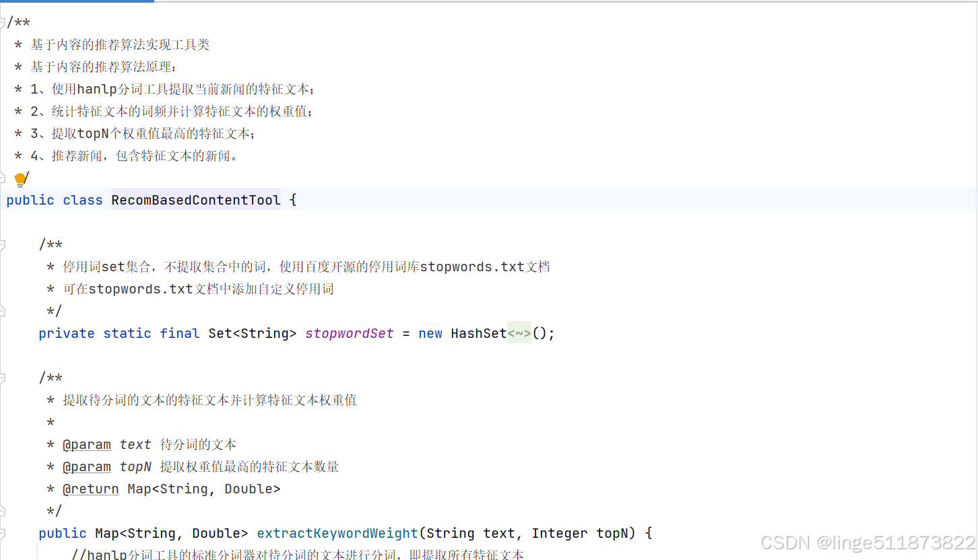Image resolution: width=978 pixels, height=560 pixels.
Task: Click the @return Javadoc tag
Action: pyautogui.click(x=91, y=489)
